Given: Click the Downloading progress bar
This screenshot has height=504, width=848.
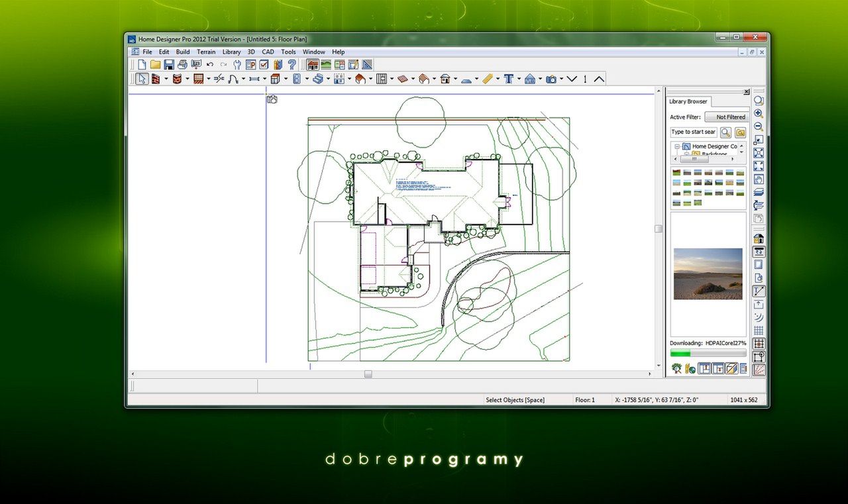Looking at the screenshot, I should coord(708,353).
